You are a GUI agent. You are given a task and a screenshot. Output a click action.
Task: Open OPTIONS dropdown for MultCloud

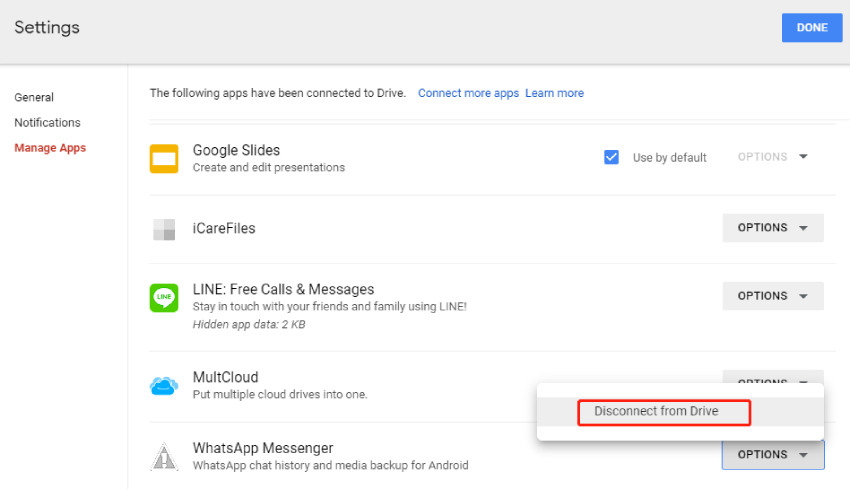(x=772, y=377)
